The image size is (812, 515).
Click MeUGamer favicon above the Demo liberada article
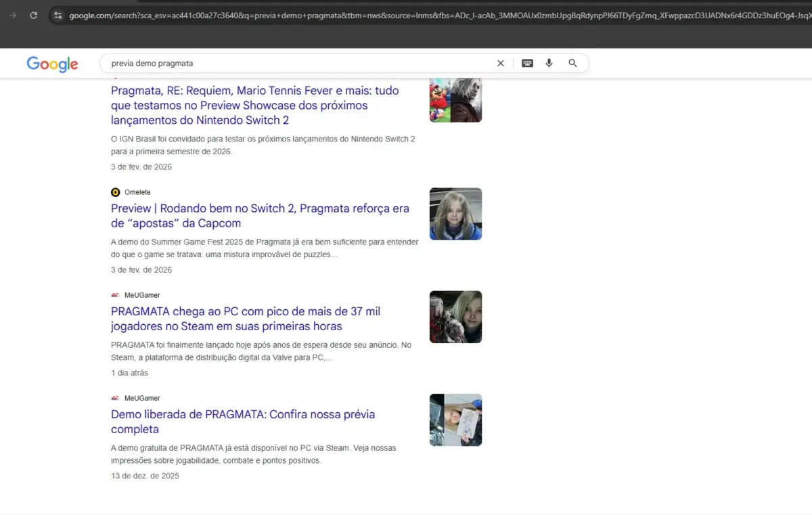tap(115, 398)
